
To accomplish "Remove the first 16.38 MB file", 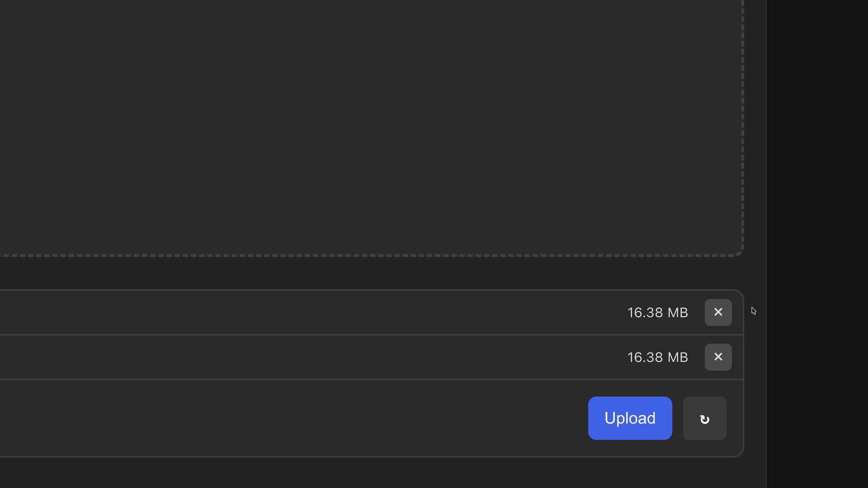I will click(x=718, y=312).
